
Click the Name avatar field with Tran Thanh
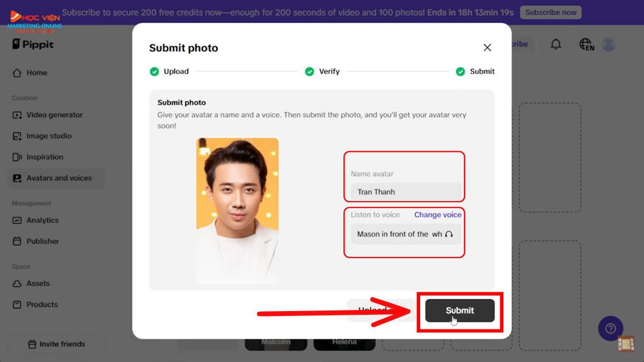[405, 192]
